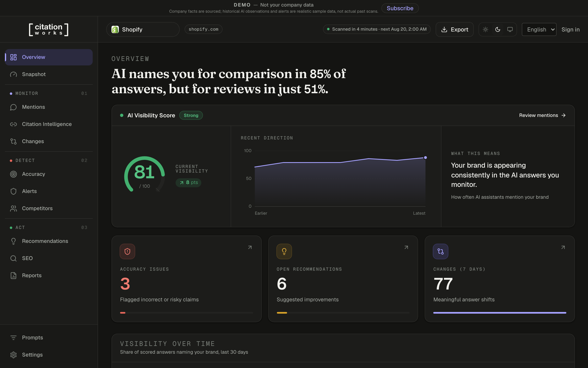Click the Overview grid icon in sidebar
This screenshot has height=368, width=588.
(13, 57)
